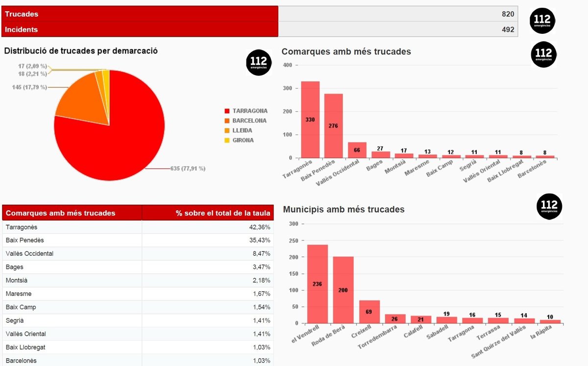588x366 pixels.
Task: Click the Creixell bar showing 69
Action: (x=369, y=312)
